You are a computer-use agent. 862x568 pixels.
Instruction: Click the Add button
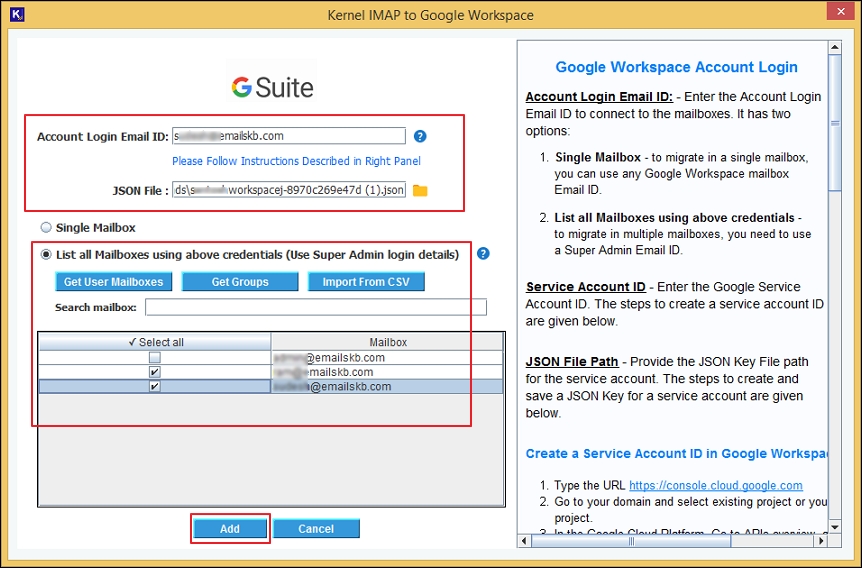point(230,528)
